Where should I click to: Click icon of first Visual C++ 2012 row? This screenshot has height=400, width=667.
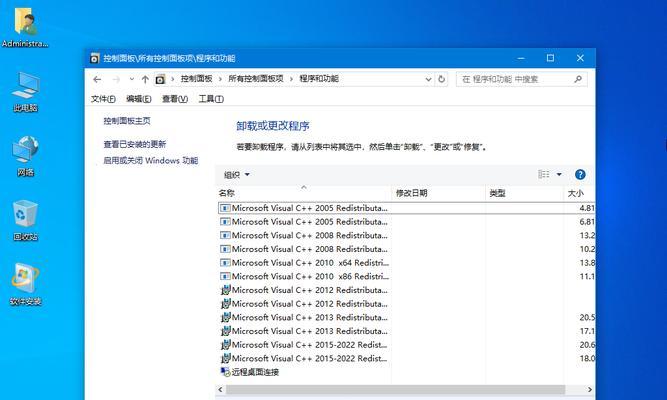point(225,290)
